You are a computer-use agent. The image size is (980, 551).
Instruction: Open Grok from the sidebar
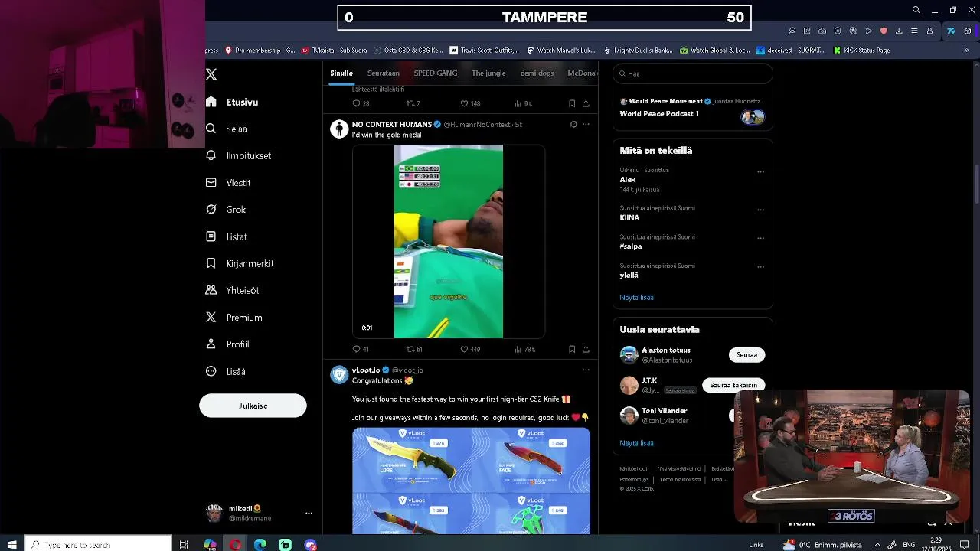click(x=226, y=210)
